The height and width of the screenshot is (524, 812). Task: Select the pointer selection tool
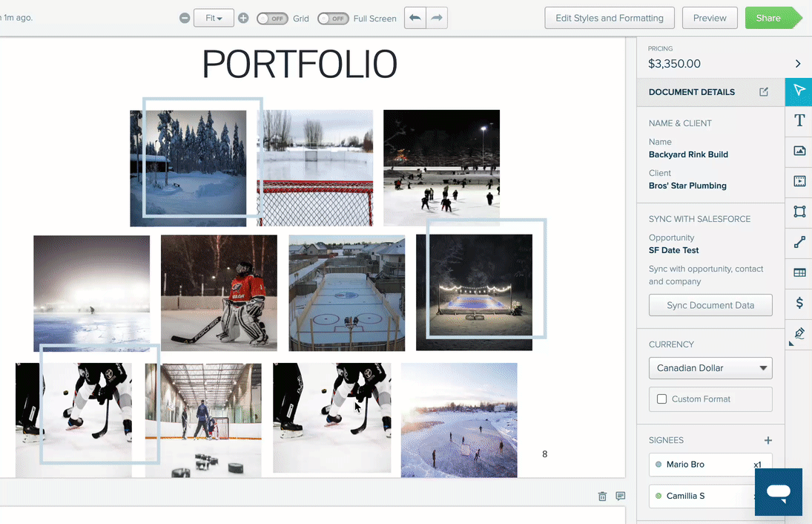click(x=799, y=91)
